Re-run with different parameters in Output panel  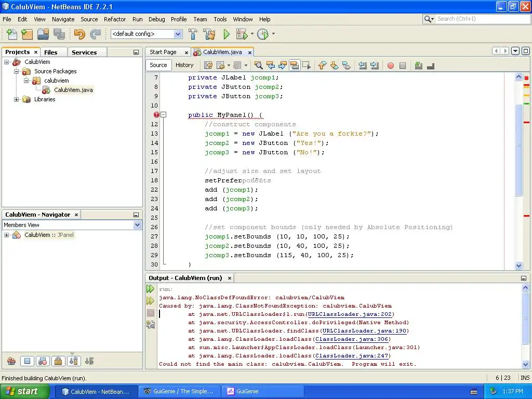point(150,301)
